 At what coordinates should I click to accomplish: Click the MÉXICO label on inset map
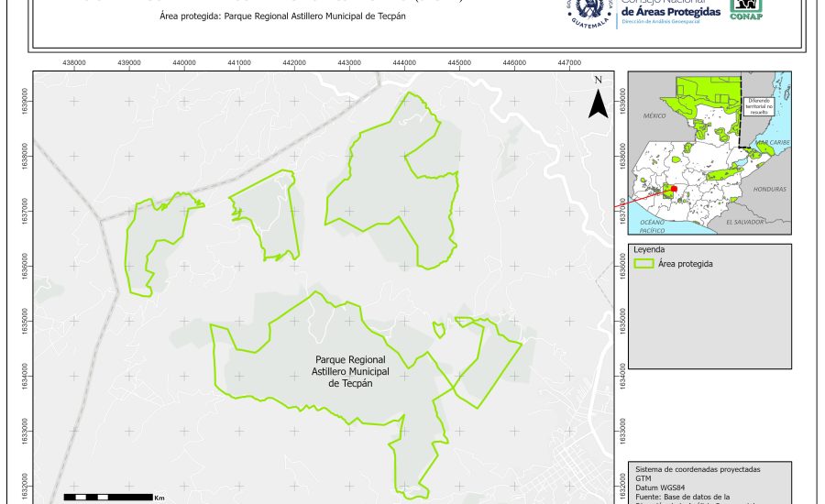click(653, 117)
